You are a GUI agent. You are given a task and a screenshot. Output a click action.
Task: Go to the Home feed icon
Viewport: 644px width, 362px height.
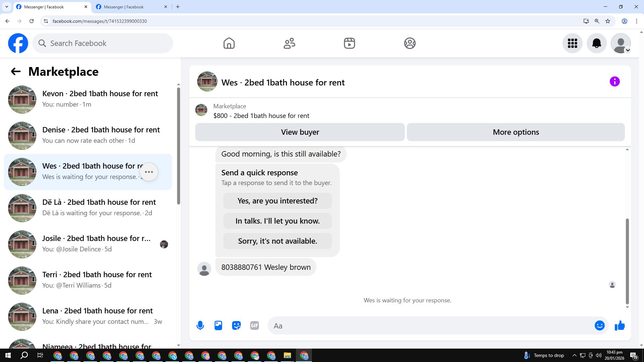point(229,43)
